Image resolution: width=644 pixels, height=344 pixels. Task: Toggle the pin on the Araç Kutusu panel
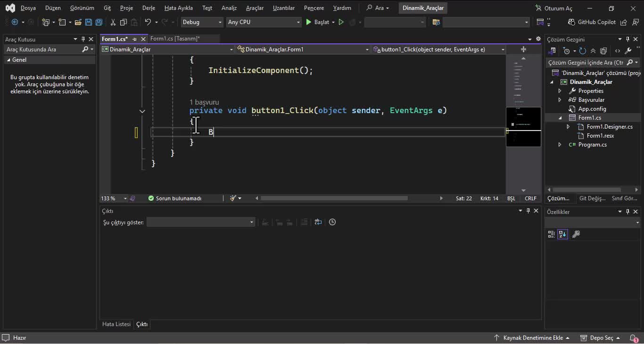pyautogui.click(x=83, y=39)
